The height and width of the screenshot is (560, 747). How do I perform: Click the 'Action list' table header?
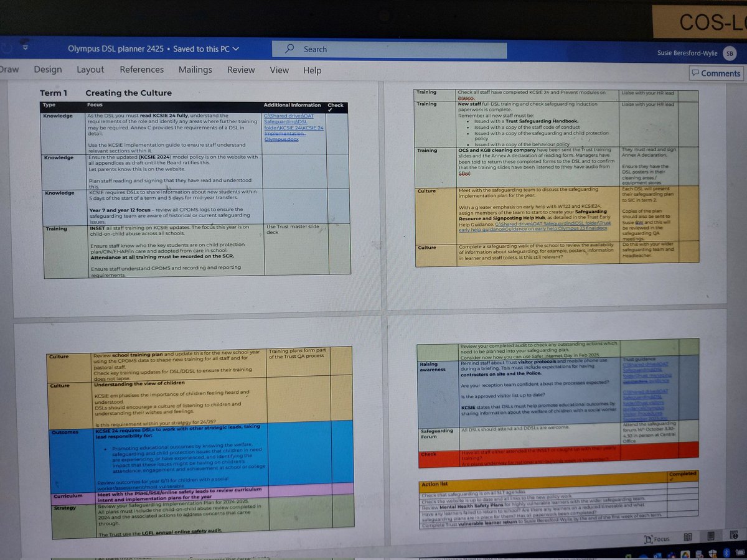coord(435,484)
